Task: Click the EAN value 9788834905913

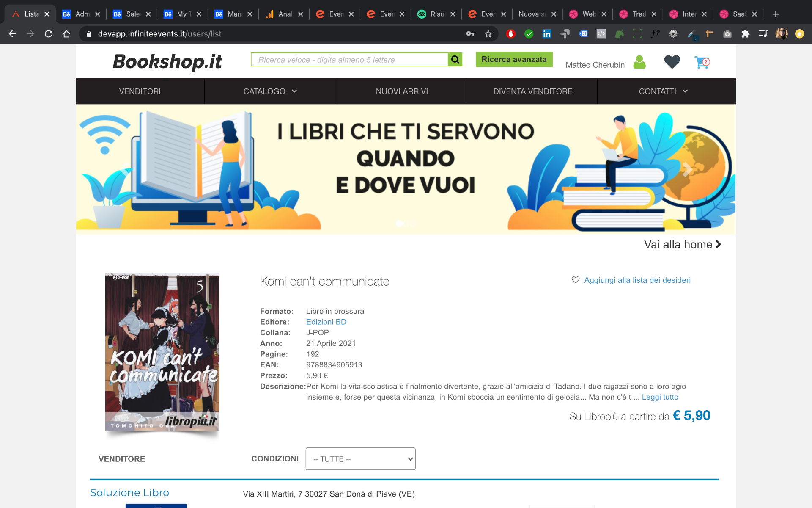Action: click(x=334, y=365)
